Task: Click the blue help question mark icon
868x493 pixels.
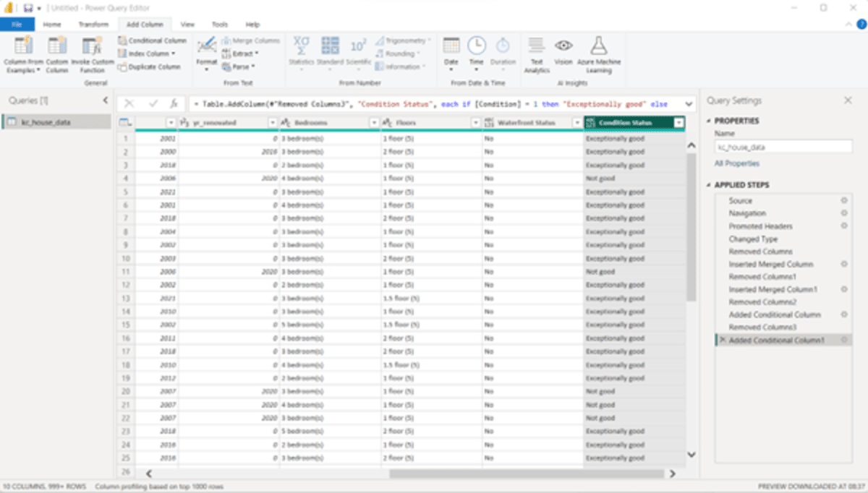Action: pos(861,24)
